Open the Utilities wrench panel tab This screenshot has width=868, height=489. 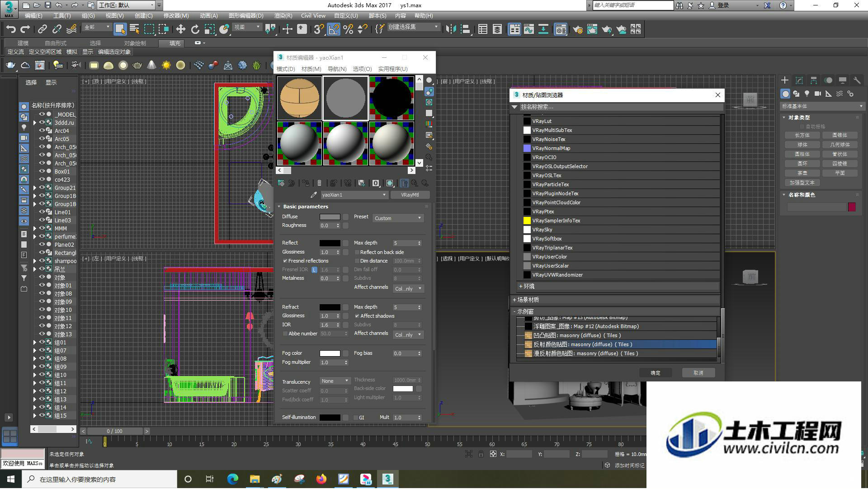coord(857,80)
